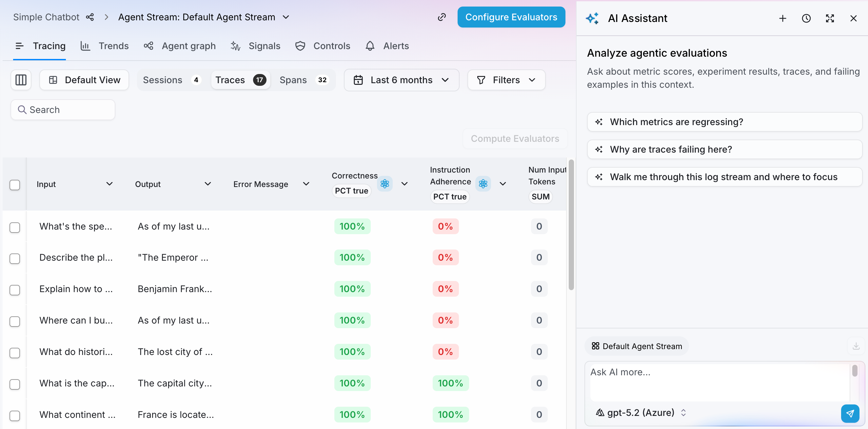
Task: Click the Azure logo beside gpt-5.2
Action: pos(600,413)
